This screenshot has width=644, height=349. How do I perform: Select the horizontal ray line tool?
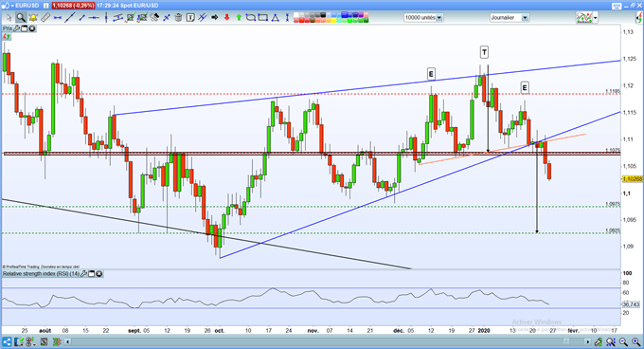94,18
